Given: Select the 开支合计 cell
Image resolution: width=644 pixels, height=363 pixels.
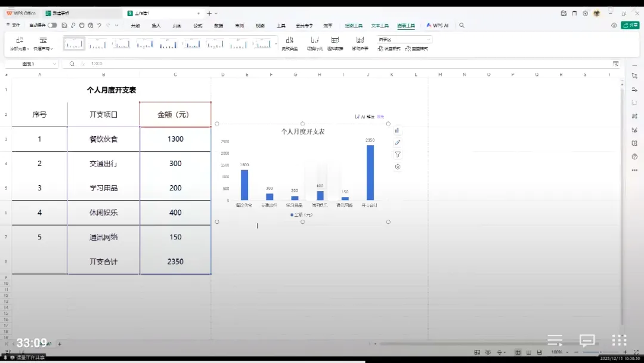Looking at the screenshot, I should click(104, 262).
